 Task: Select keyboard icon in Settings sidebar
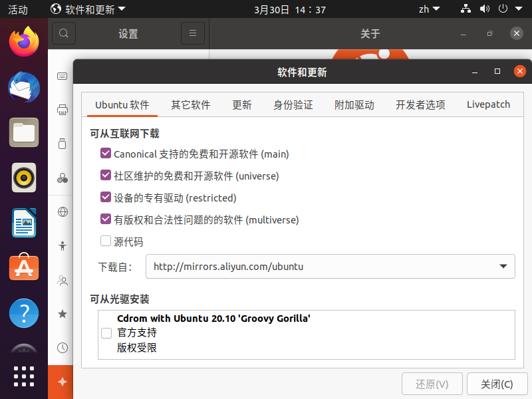tap(62, 76)
